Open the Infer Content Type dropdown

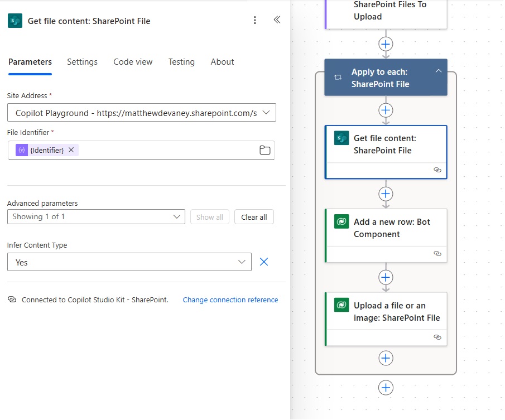coord(129,262)
